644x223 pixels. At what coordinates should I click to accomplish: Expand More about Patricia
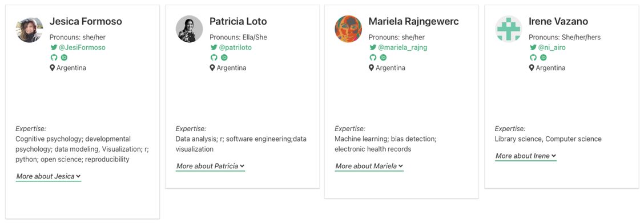tap(210, 166)
